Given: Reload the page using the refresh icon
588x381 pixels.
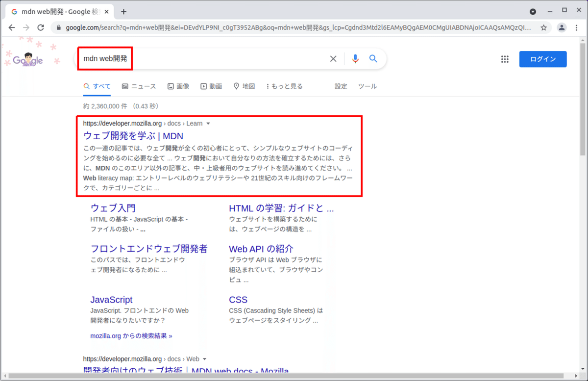Looking at the screenshot, I should (x=41, y=28).
